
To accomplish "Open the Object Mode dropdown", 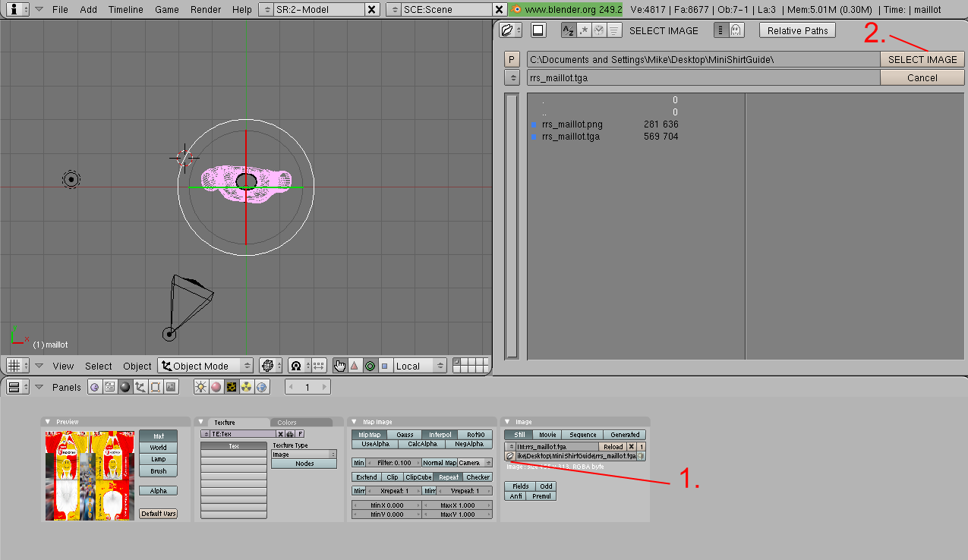I will tap(206, 366).
